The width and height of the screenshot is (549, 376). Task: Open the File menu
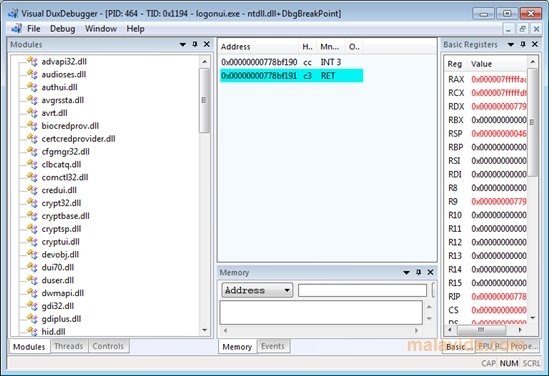(x=34, y=29)
